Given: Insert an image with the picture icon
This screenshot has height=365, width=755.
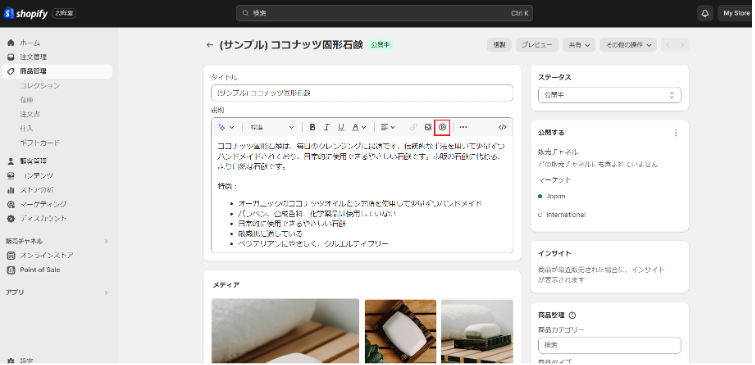Looking at the screenshot, I should [428, 127].
